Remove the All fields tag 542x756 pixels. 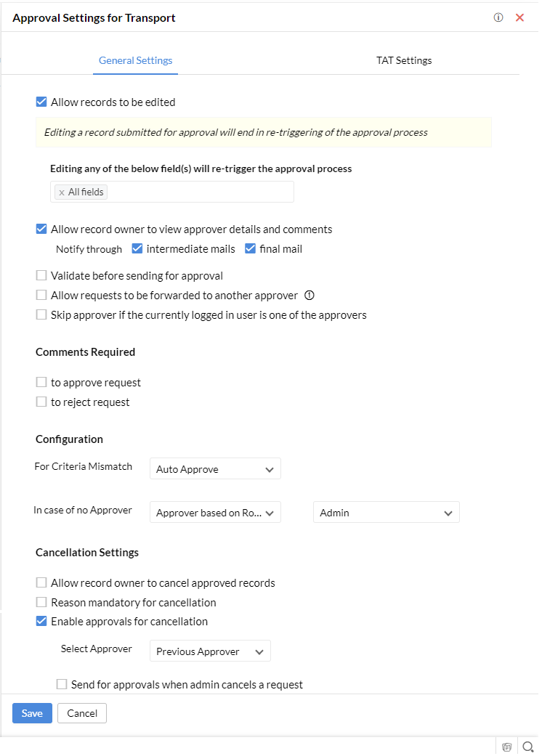(62, 193)
